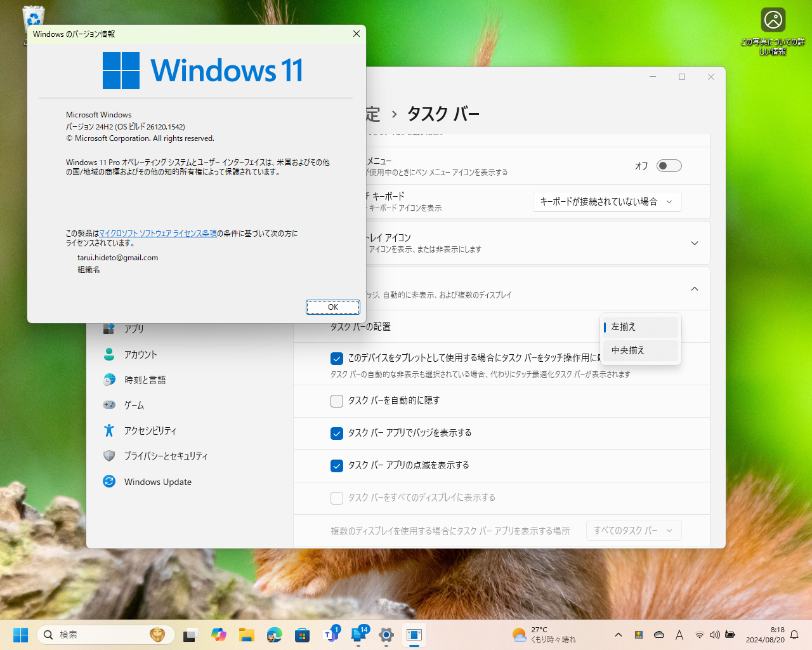The height and width of the screenshot is (650, 812).
Task: Uncheck タスク バー アプリでバッジを表示する
Action: pos(337,434)
